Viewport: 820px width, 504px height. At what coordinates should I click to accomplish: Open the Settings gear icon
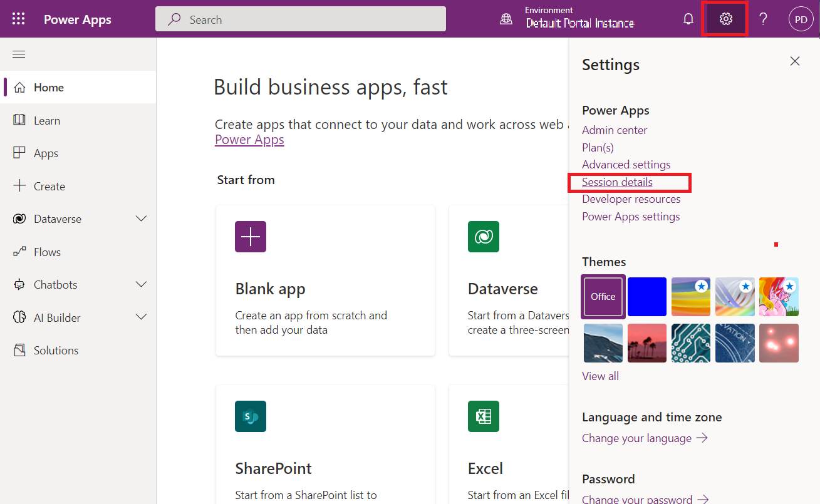click(726, 19)
